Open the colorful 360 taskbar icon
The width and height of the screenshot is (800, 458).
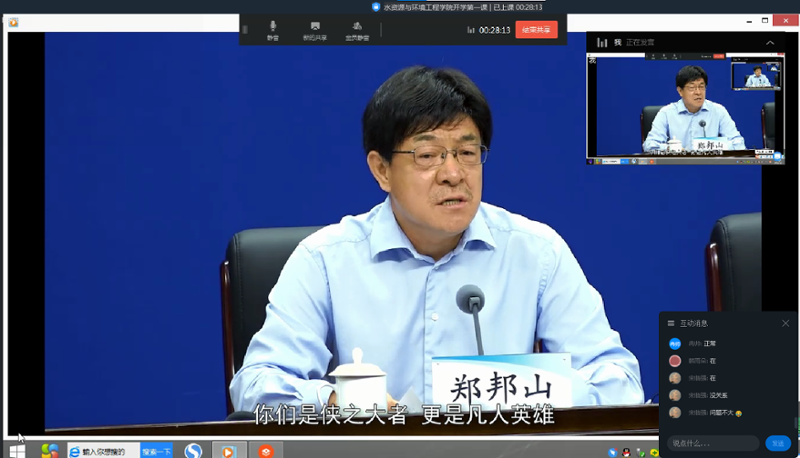click(x=50, y=451)
